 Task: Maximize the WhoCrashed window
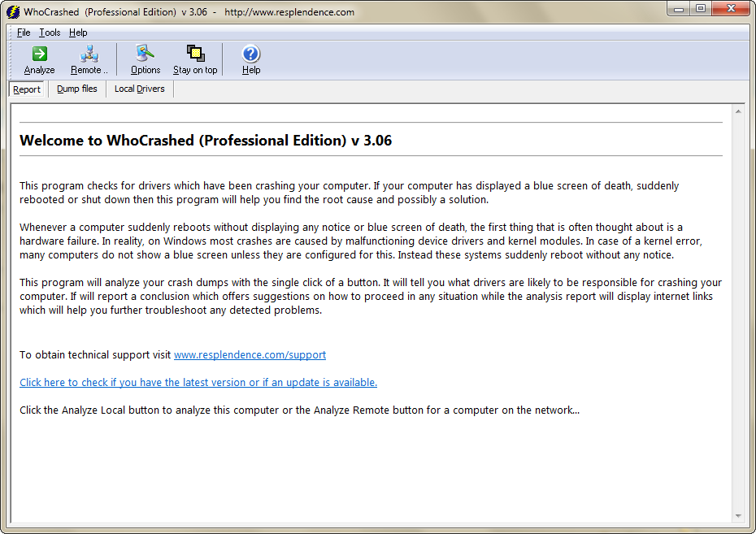click(x=701, y=9)
